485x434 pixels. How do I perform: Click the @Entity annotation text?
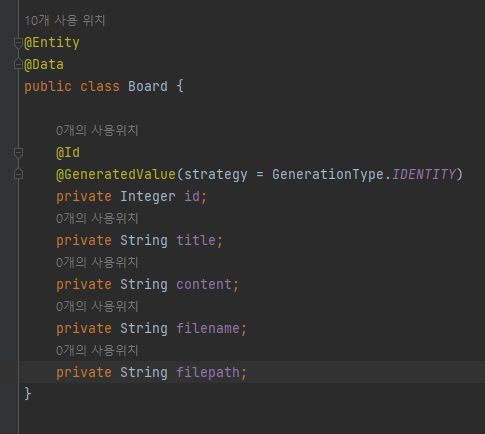point(52,43)
